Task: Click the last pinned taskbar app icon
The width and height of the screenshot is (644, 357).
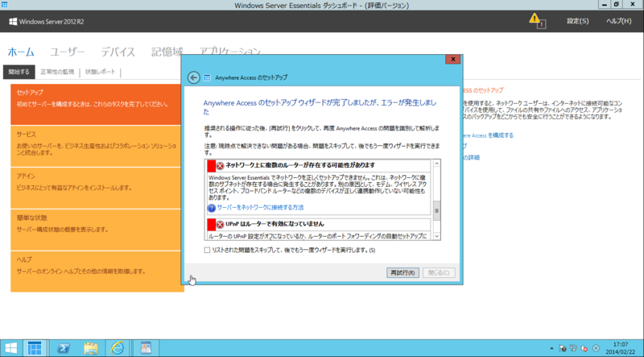Action: [x=146, y=348]
